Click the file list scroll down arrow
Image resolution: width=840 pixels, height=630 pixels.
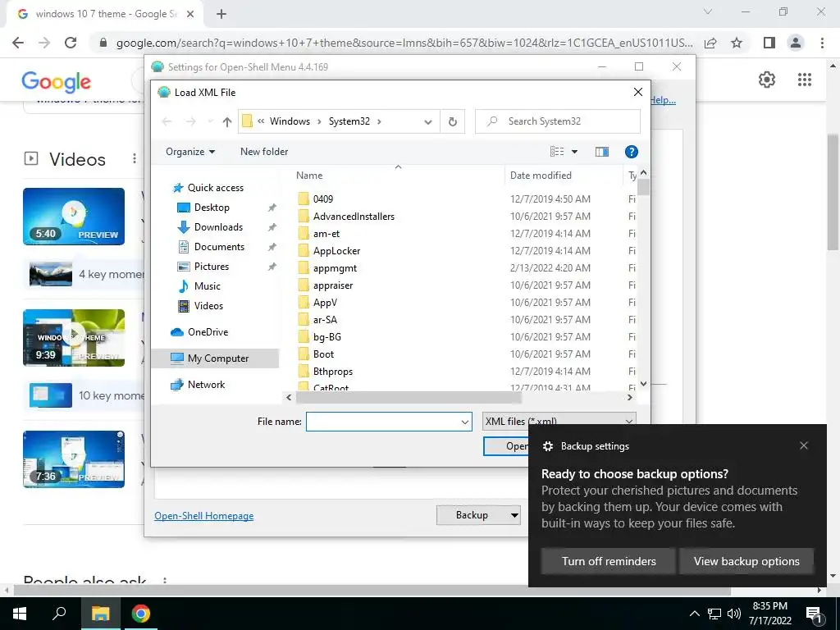[x=643, y=384]
